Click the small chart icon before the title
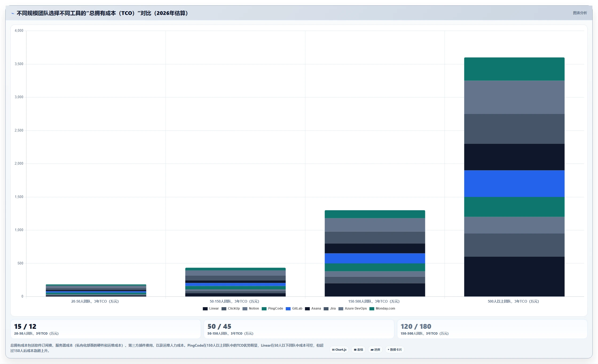Screen dimensions: 598x364 tap(13, 13)
